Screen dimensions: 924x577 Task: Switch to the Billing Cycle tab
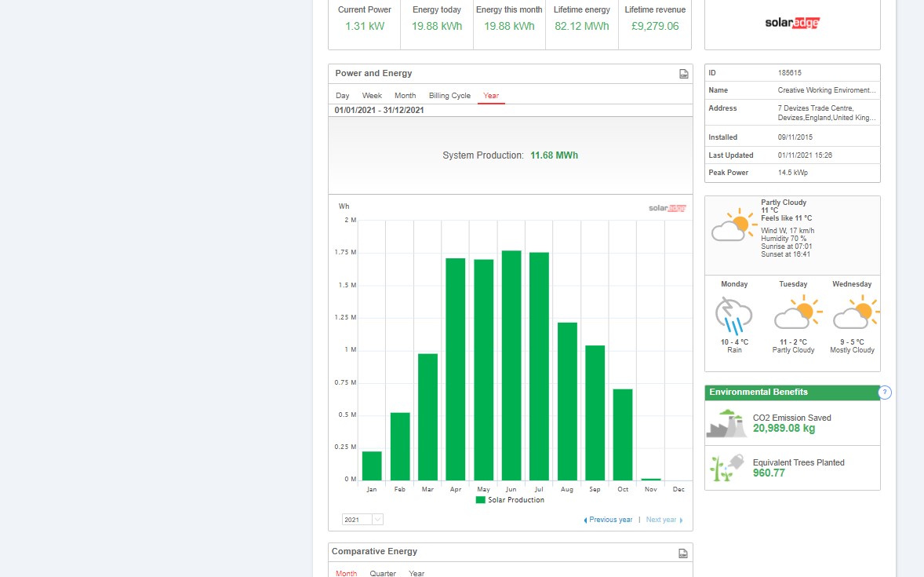tap(449, 96)
